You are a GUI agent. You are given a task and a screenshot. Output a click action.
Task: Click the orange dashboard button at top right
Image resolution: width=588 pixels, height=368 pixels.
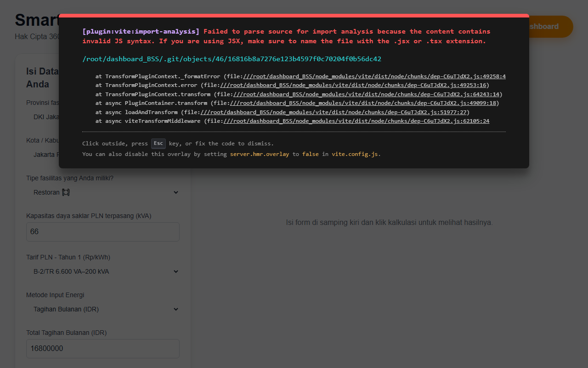point(551,27)
